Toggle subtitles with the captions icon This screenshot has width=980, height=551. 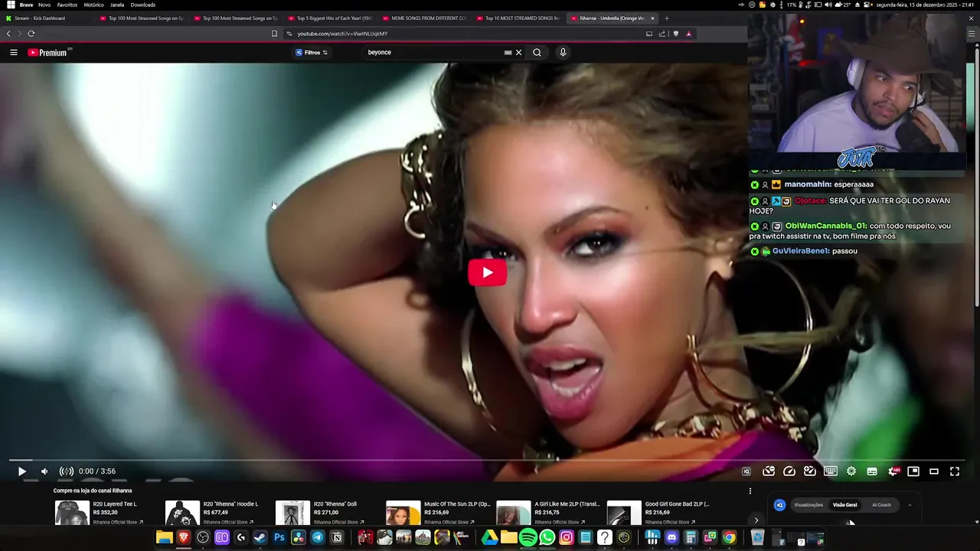(x=872, y=471)
